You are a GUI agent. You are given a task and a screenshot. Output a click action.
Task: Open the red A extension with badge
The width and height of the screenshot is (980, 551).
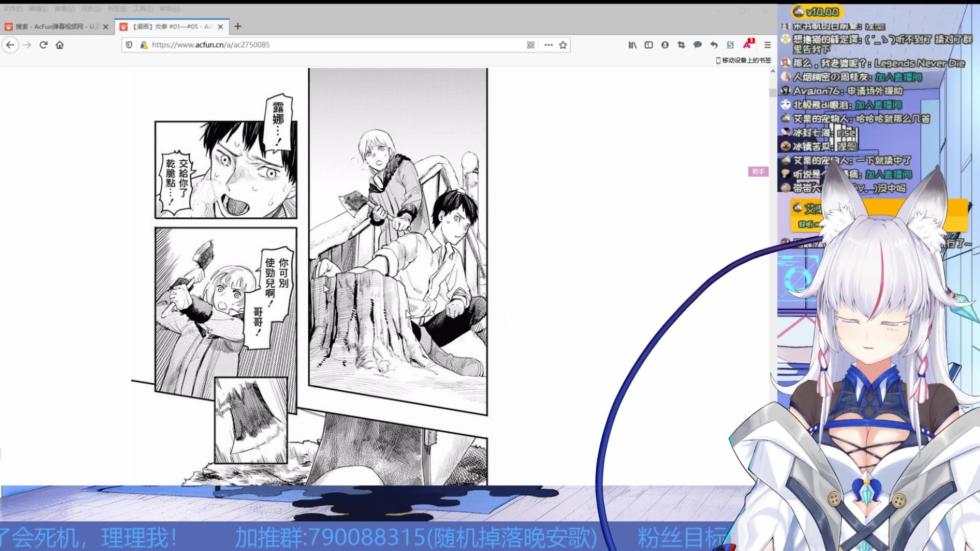(748, 44)
